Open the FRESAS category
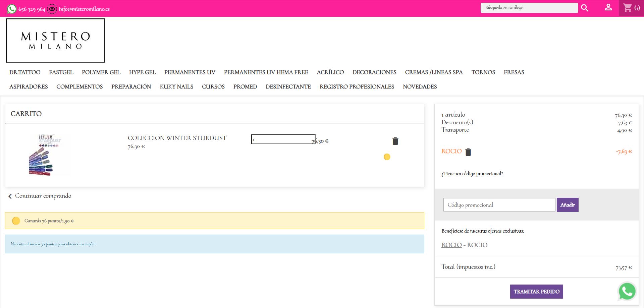Screen dimensions: 644x308 (x=514, y=72)
